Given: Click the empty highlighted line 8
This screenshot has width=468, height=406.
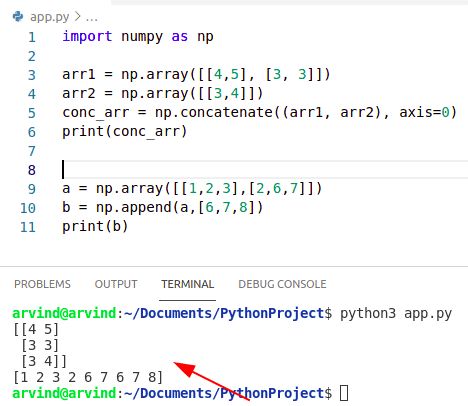Looking at the screenshot, I should [x=265, y=169].
